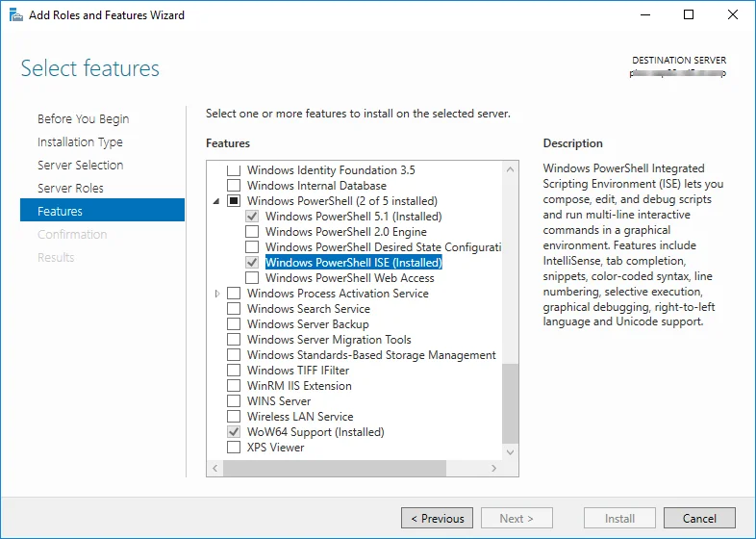Tick the Windows Server Backup checkbox
This screenshot has height=539, width=756.
234,324
